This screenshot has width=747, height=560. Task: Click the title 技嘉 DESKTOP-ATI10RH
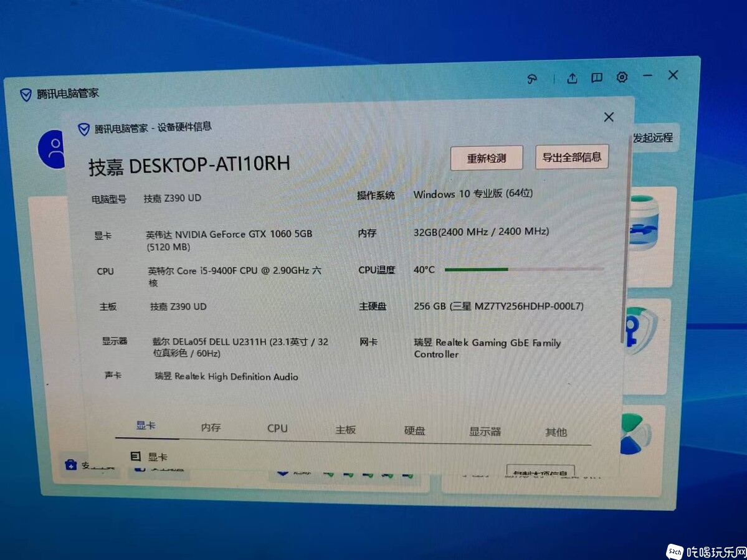[189, 166]
